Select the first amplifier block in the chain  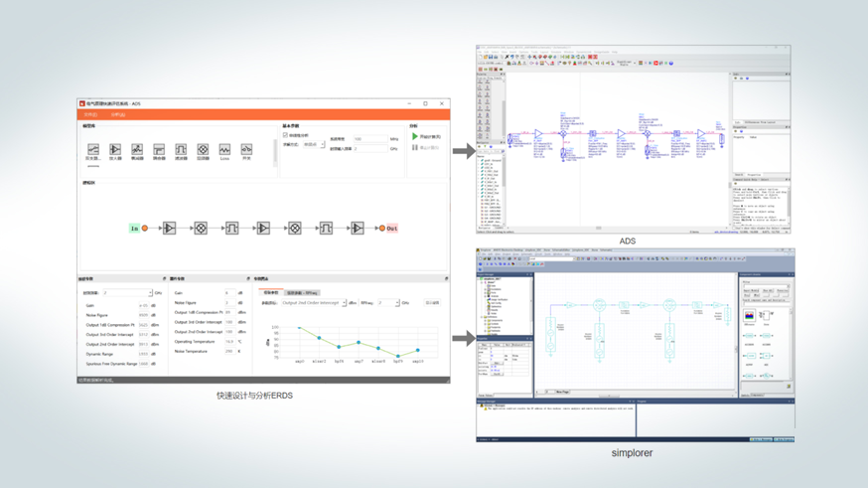click(169, 229)
